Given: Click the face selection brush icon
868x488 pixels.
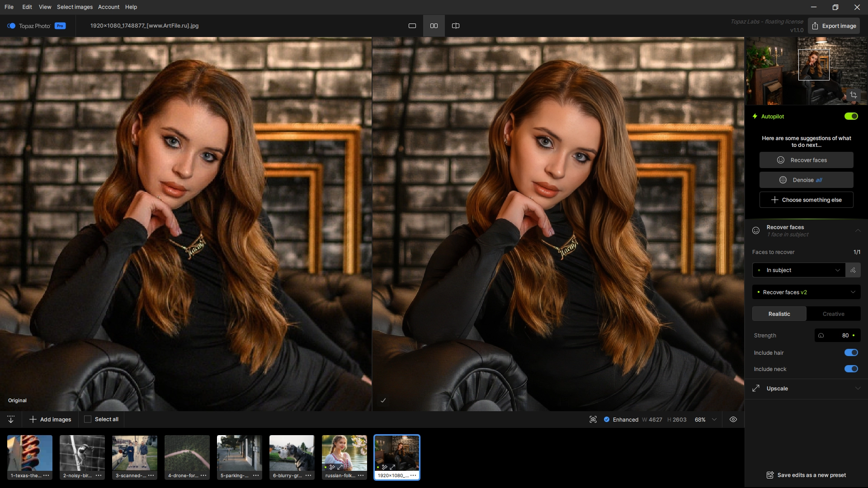Looking at the screenshot, I should click(853, 270).
